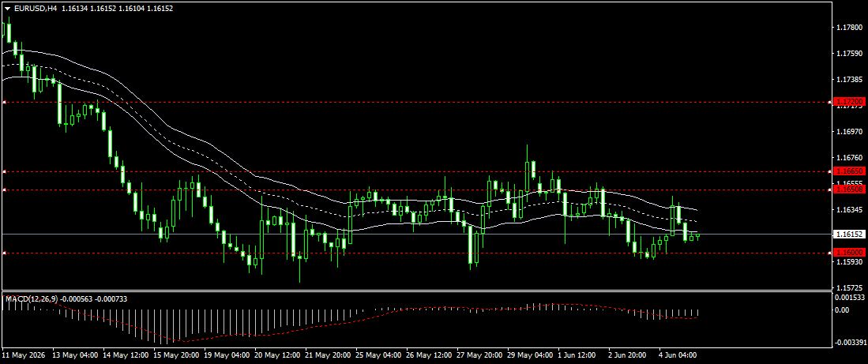The image size is (868, 364).
Task: Click the 0.00 MACD scale label
Action: [x=843, y=310]
